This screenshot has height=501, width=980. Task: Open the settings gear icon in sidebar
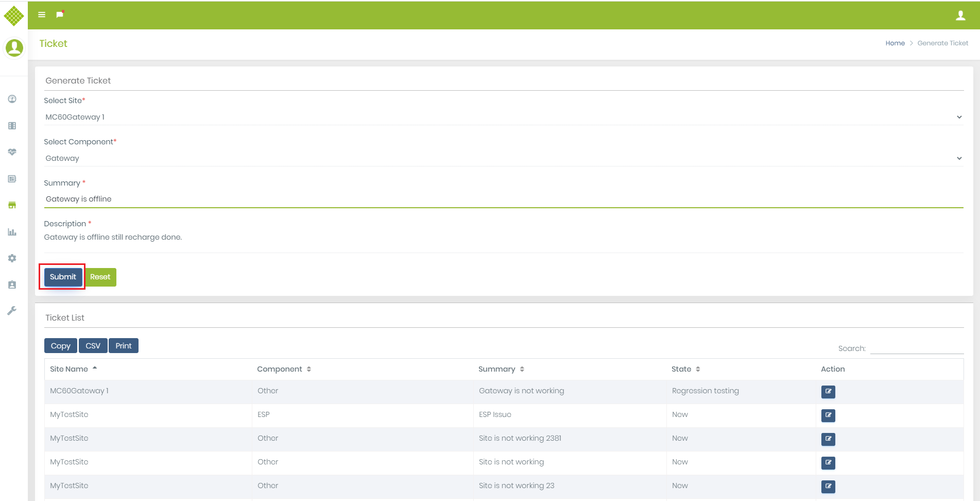click(12, 258)
